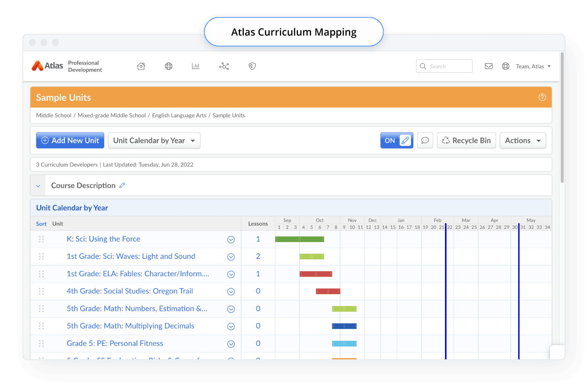Viewport: 588px width, 390px height.
Task: Open the home icon in navigation
Action: pyautogui.click(x=141, y=66)
